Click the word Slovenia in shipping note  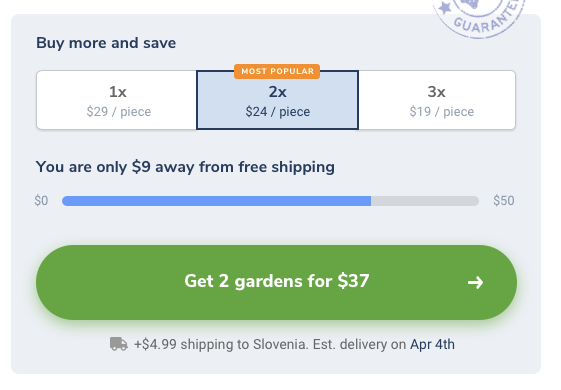point(280,345)
